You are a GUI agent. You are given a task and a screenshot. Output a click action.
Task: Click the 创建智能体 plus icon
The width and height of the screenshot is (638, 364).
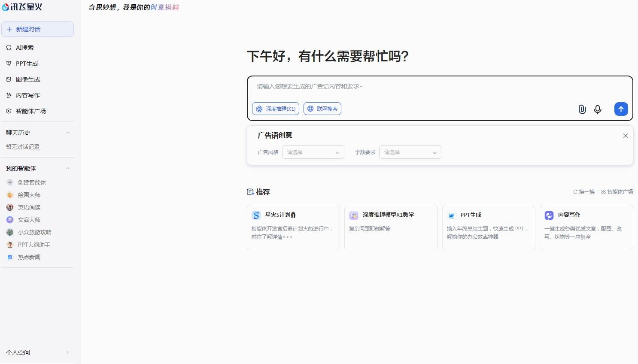[x=10, y=182]
